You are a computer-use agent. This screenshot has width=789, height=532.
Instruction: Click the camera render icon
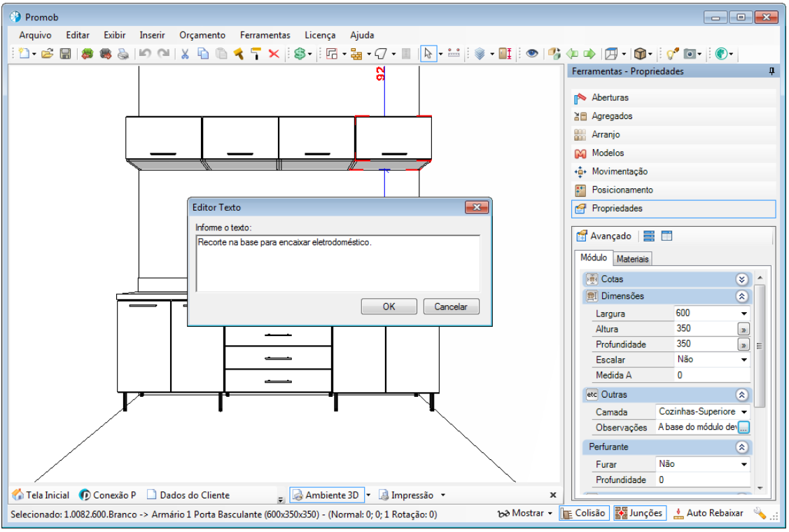[x=690, y=53]
